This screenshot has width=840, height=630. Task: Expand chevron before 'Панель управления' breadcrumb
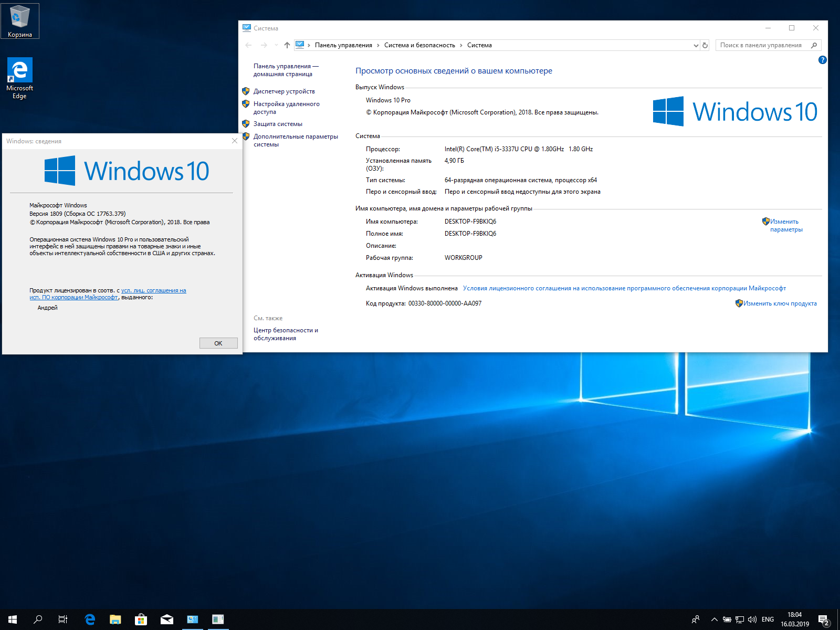tap(309, 45)
